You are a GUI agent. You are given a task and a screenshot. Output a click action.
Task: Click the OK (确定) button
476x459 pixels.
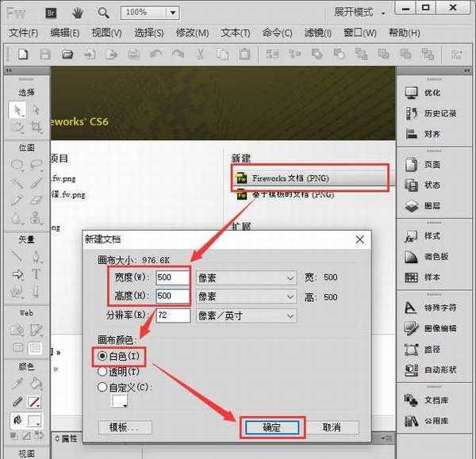point(271,427)
